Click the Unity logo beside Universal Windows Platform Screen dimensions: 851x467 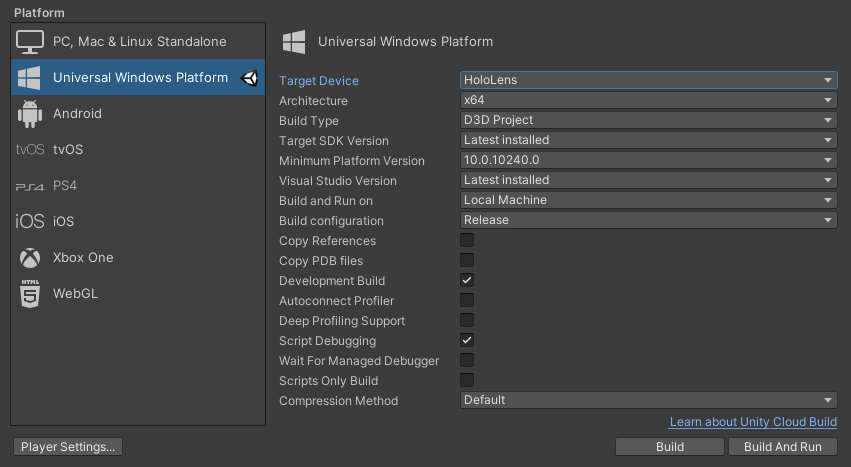pos(249,78)
